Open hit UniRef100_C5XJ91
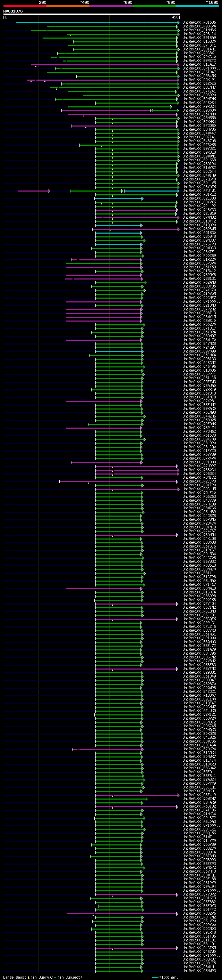Screen dimensions: 222x980 click(199, 80)
